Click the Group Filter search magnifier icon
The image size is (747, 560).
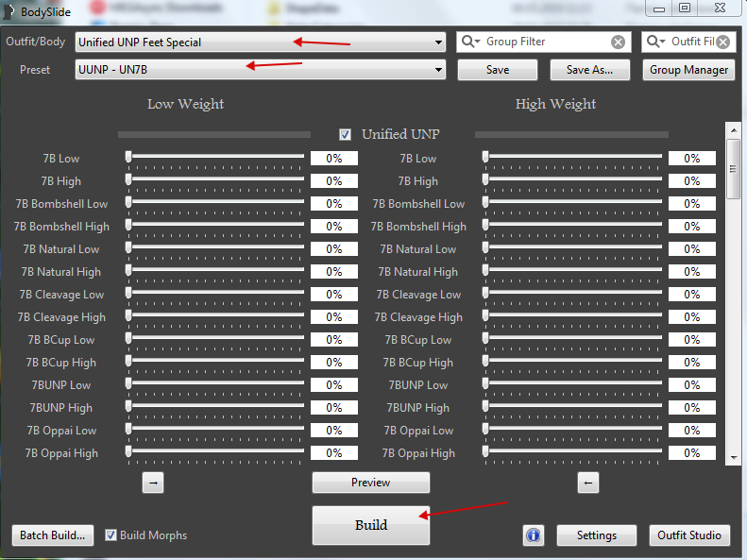470,42
